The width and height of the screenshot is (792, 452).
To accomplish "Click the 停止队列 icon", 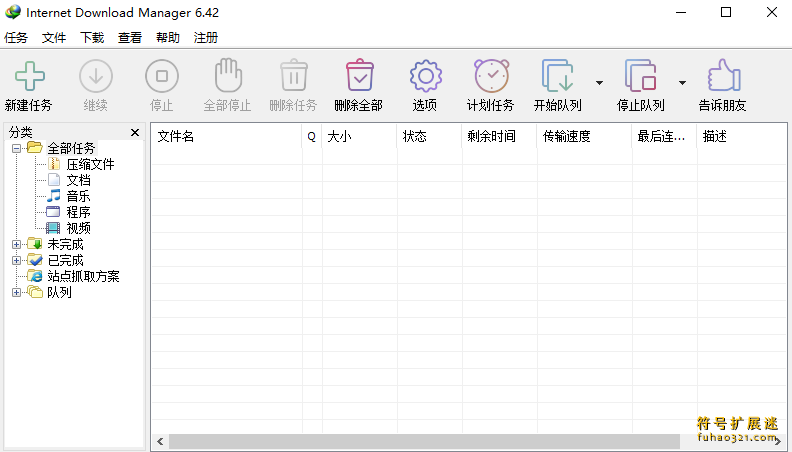I will (640, 76).
